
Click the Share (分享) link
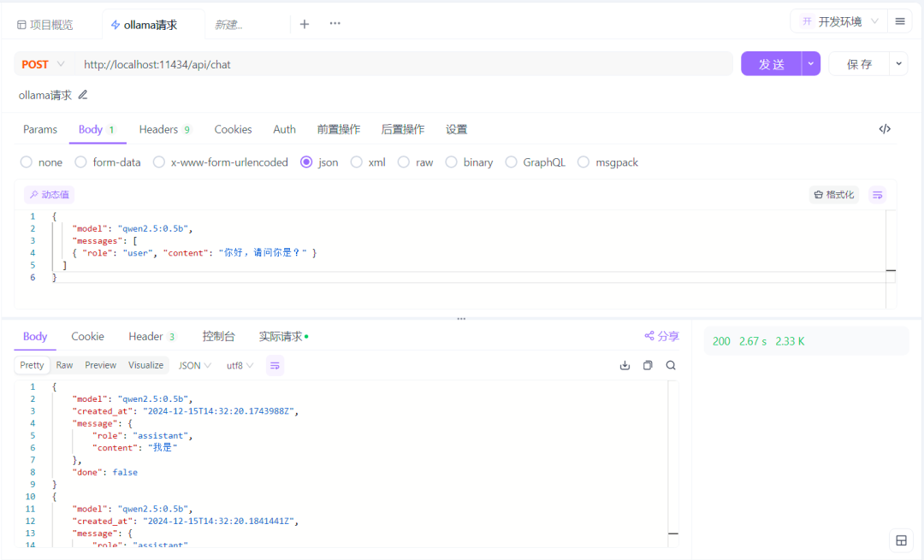pyautogui.click(x=661, y=336)
